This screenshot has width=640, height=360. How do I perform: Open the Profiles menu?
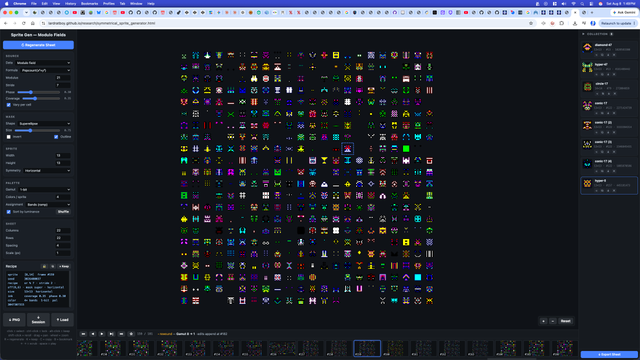pyautogui.click(x=109, y=3)
